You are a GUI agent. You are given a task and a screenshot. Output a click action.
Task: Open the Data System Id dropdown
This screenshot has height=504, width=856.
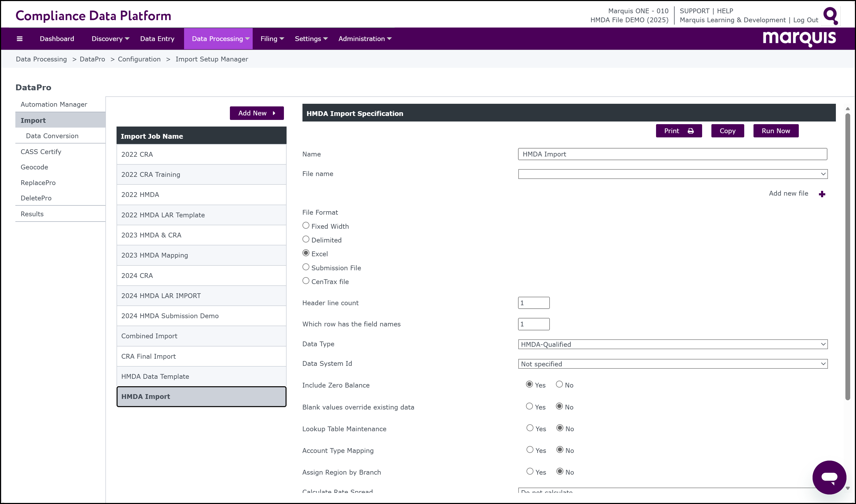(x=672, y=364)
